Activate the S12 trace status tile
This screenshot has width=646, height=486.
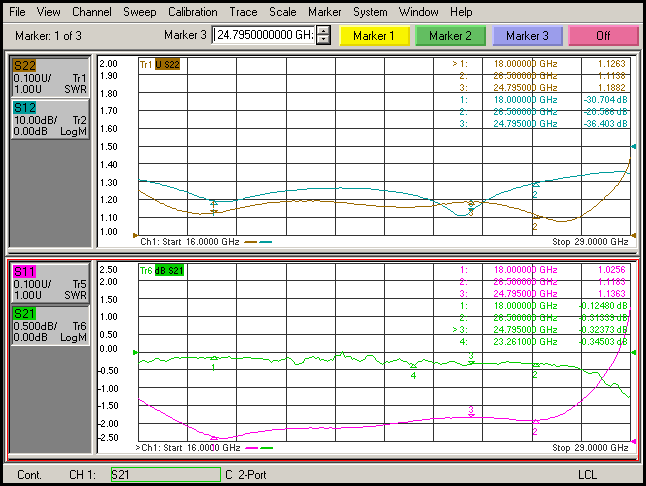point(50,118)
